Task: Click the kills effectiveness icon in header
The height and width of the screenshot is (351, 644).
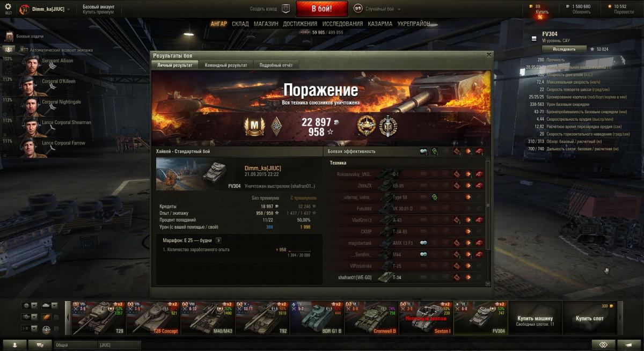Action: [x=479, y=151]
